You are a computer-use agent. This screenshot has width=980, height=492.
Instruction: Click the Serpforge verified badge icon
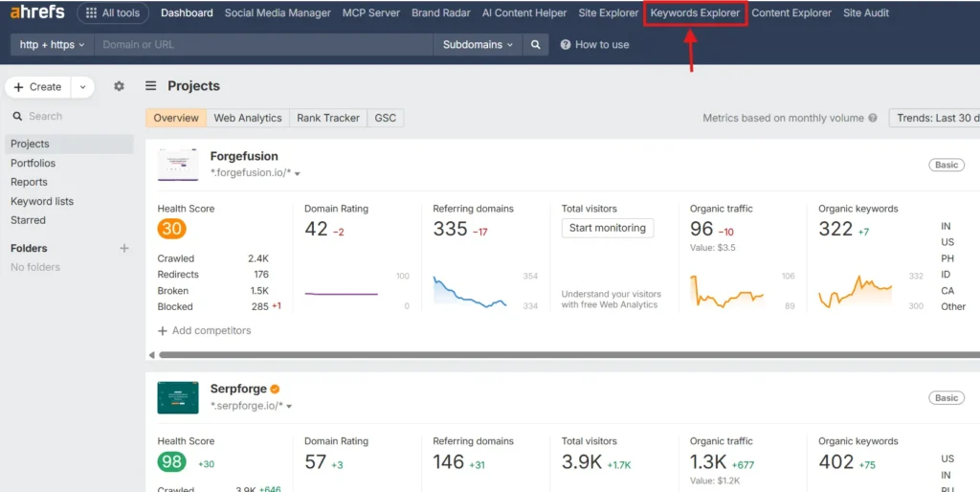point(275,389)
